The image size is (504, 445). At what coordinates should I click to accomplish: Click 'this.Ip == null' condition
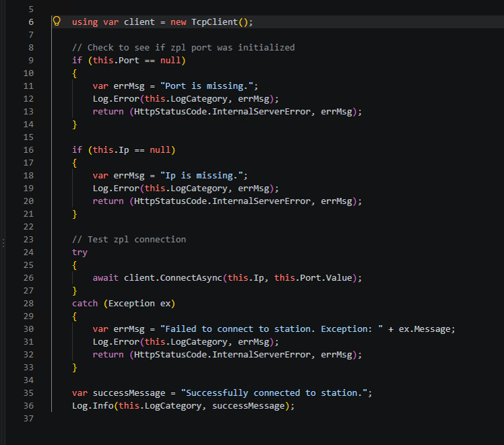pos(131,150)
